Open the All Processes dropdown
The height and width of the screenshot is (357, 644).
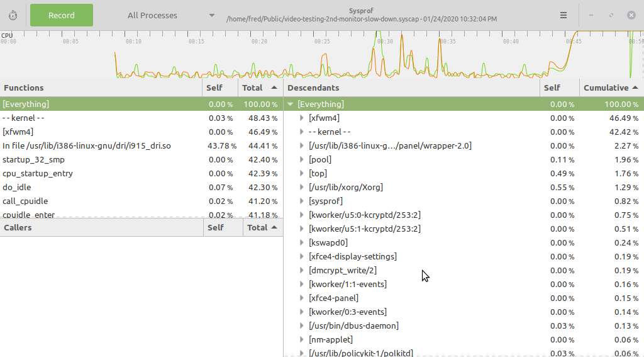tap(170, 16)
